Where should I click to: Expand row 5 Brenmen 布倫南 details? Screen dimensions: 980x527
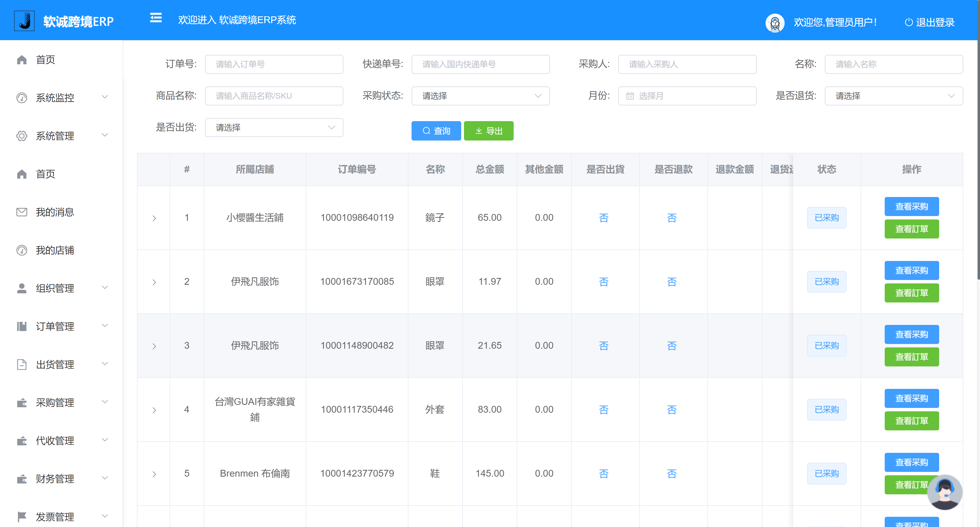(154, 474)
